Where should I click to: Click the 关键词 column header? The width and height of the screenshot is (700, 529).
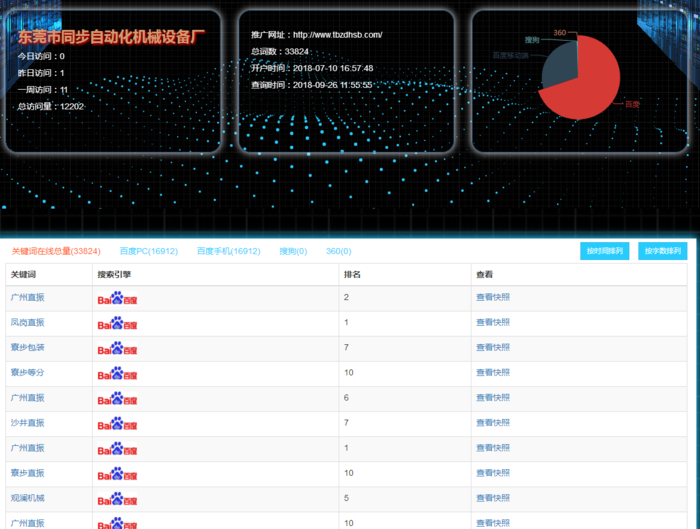pyautogui.click(x=23, y=275)
